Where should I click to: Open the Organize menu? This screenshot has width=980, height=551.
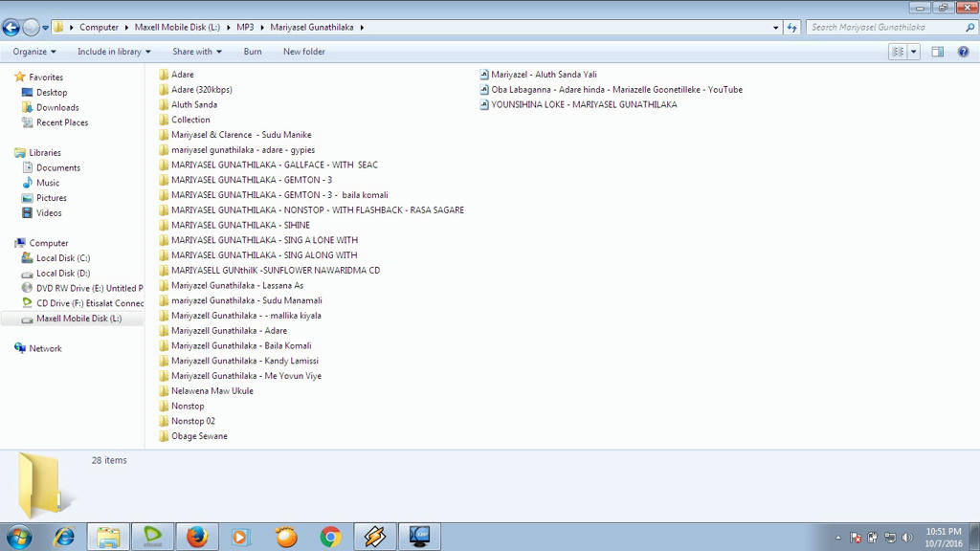[34, 52]
